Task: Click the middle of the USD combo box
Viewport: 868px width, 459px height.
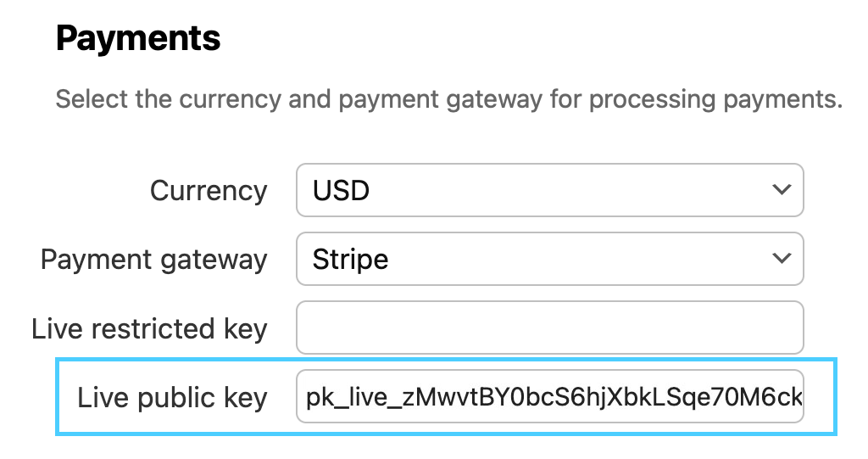Action: click(549, 190)
